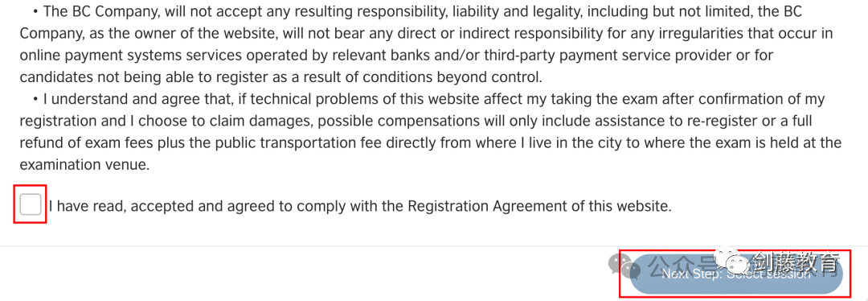868x301 pixels.
Task: Click the horizontal divider line above the button
Action: tap(434, 245)
